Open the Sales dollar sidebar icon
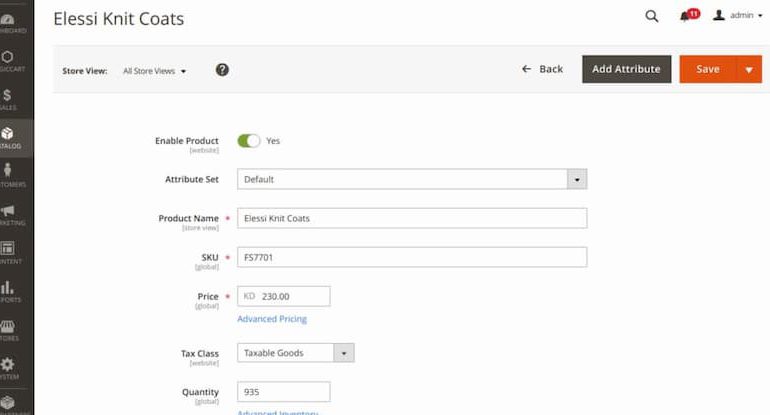 click(7, 95)
